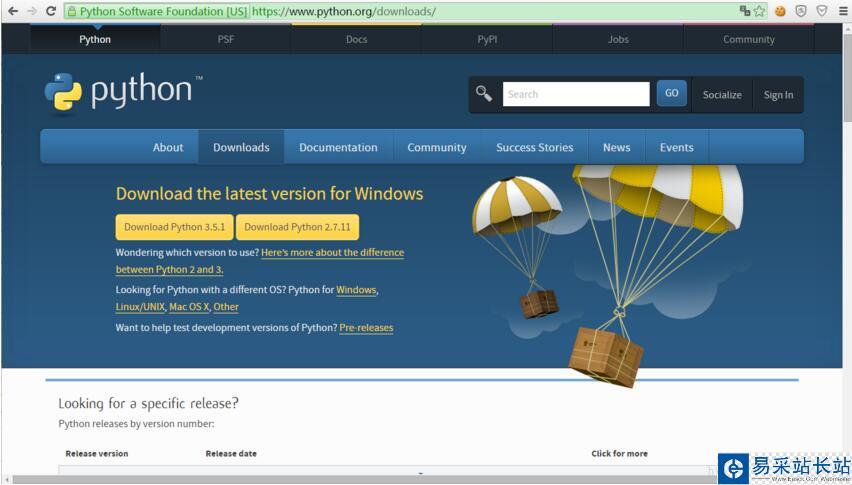Open the Socialize menu
Image resolution: width=852 pixels, height=485 pixels.
click(722, 95)
